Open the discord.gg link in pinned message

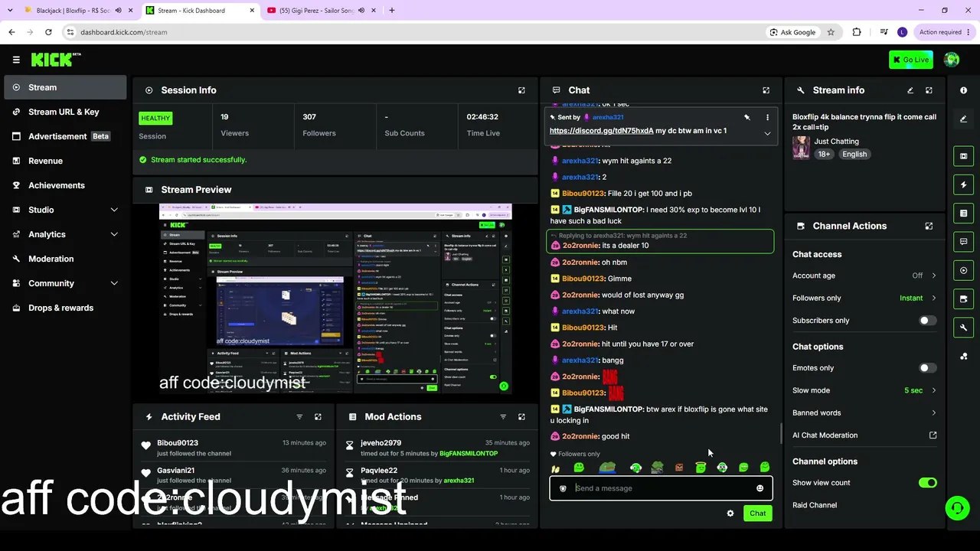[x=601, y=131]
